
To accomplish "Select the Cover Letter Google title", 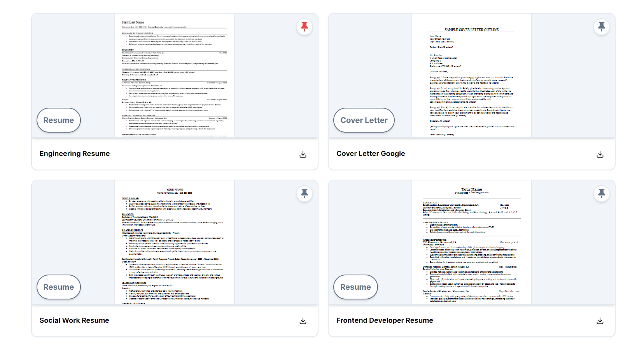I will [x=371, y=154].
